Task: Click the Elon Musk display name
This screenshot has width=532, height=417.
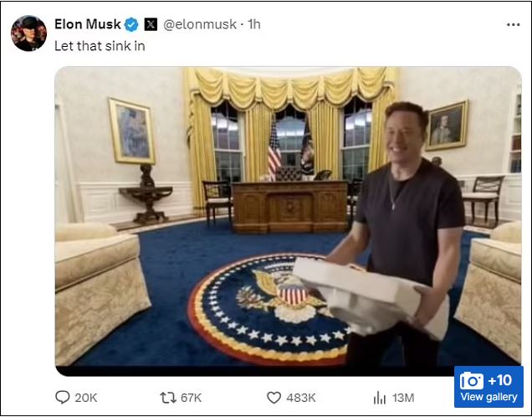Action: [x=88, y=24]
